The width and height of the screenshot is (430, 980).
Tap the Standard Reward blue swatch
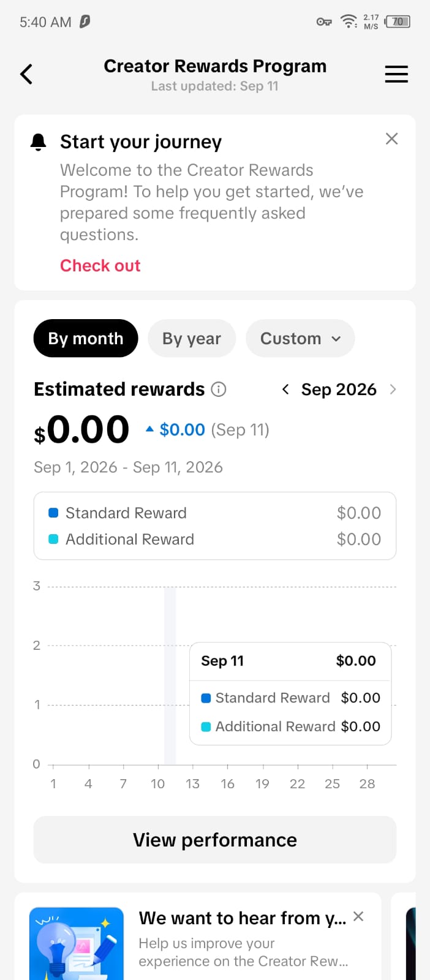pos(53,513)
